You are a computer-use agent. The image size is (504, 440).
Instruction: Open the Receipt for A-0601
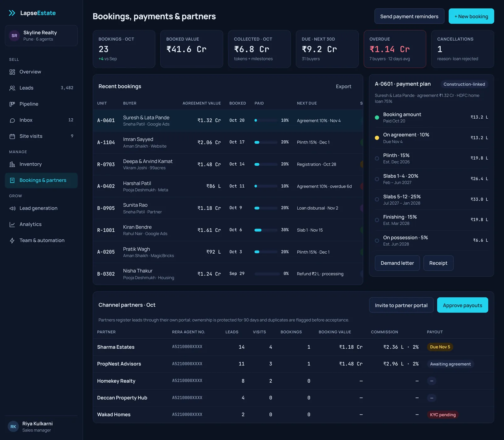coord(438,263)
